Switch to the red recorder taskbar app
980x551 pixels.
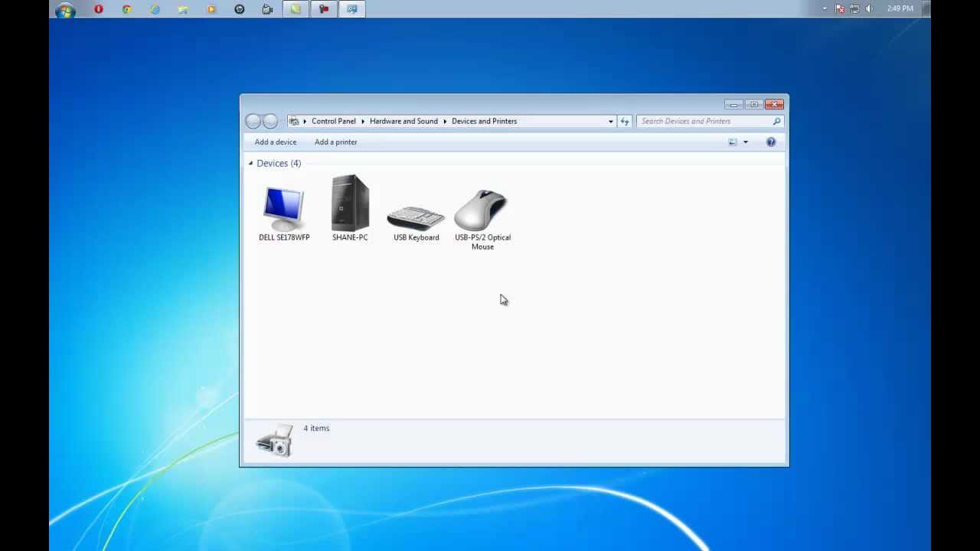pos(324,9)
